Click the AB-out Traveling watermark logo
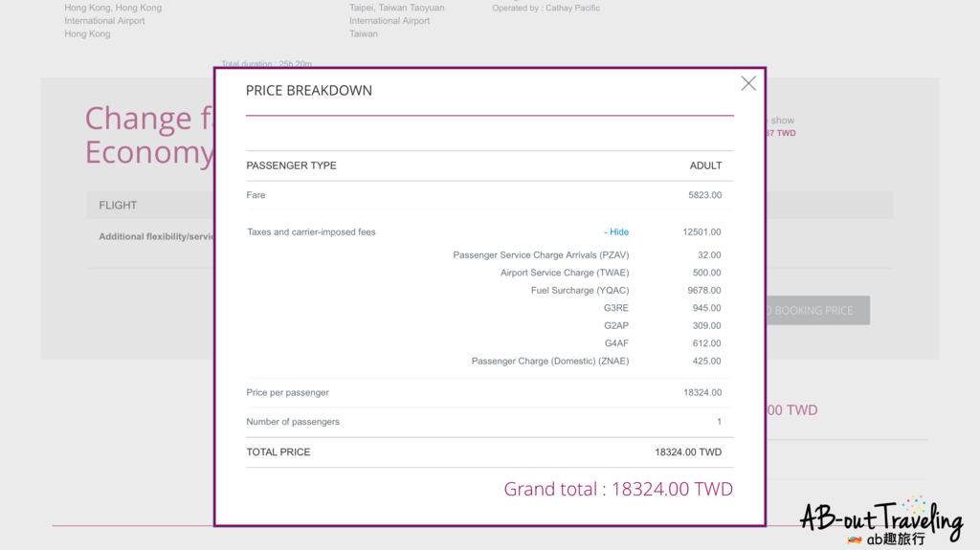This screenshot has height=550, width=980. click(x=880, y=523)
